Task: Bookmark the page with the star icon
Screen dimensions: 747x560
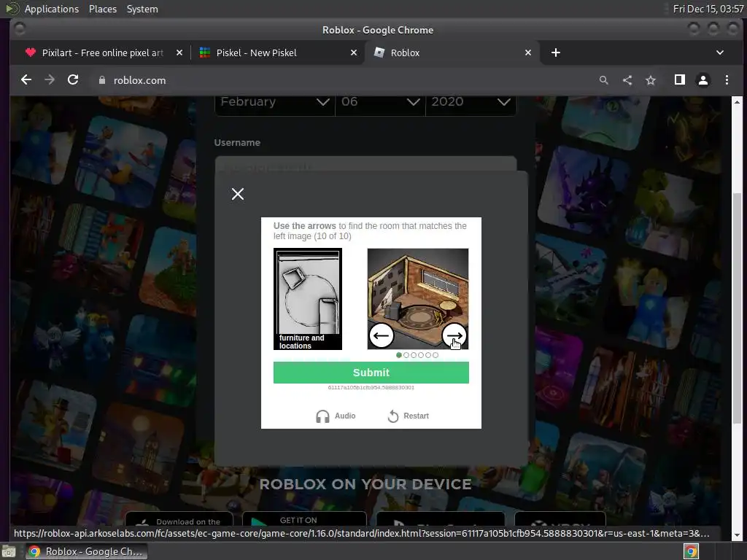Action: click(651, 80)
